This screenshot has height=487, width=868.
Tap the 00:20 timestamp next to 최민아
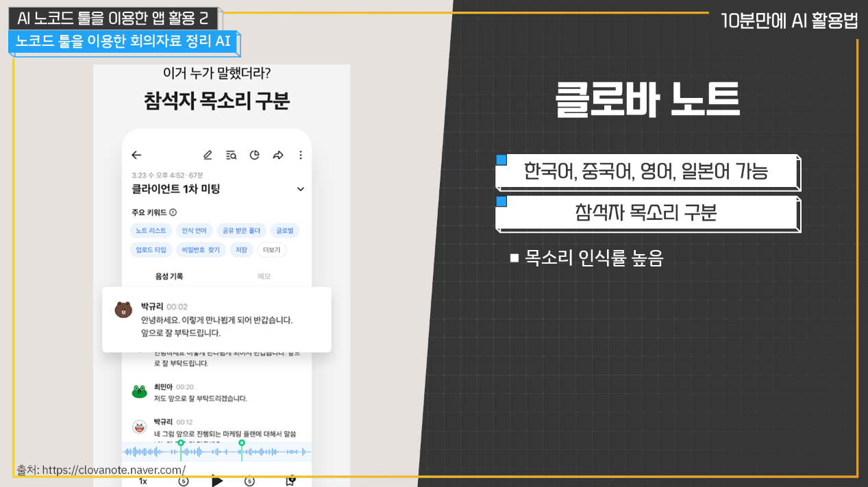coord(184,387)
